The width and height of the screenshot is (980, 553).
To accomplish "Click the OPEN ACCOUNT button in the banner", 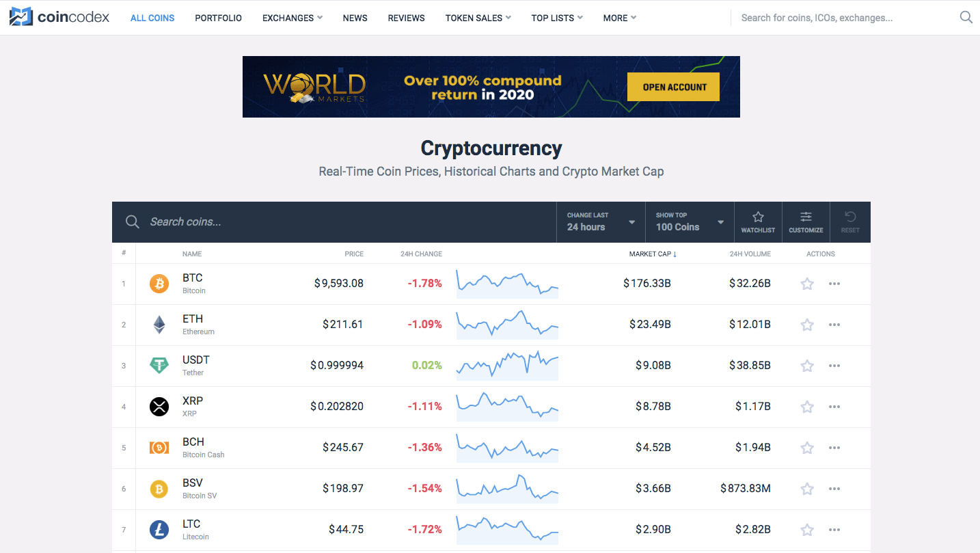I will pos(672,87).
